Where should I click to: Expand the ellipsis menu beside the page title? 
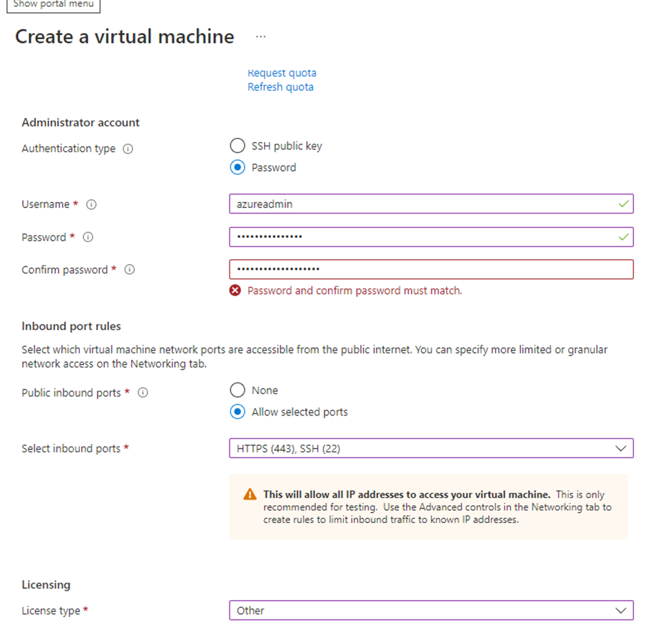pos(261,37)
